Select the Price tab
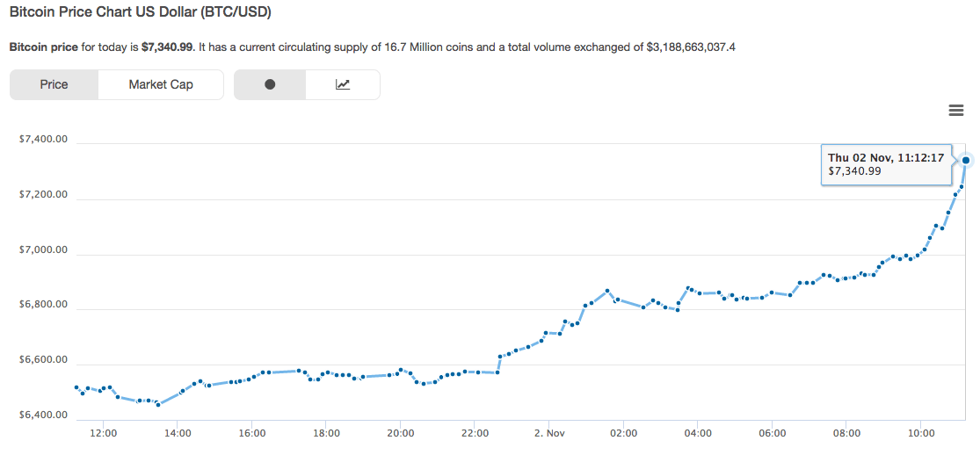Screen dimensions: 980x455 click(x=54, y=84)
